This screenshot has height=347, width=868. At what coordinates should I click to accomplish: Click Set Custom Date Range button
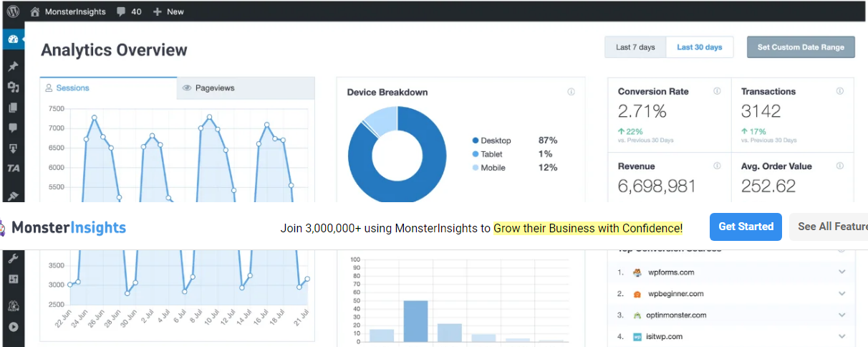click(x=800, y=47)
